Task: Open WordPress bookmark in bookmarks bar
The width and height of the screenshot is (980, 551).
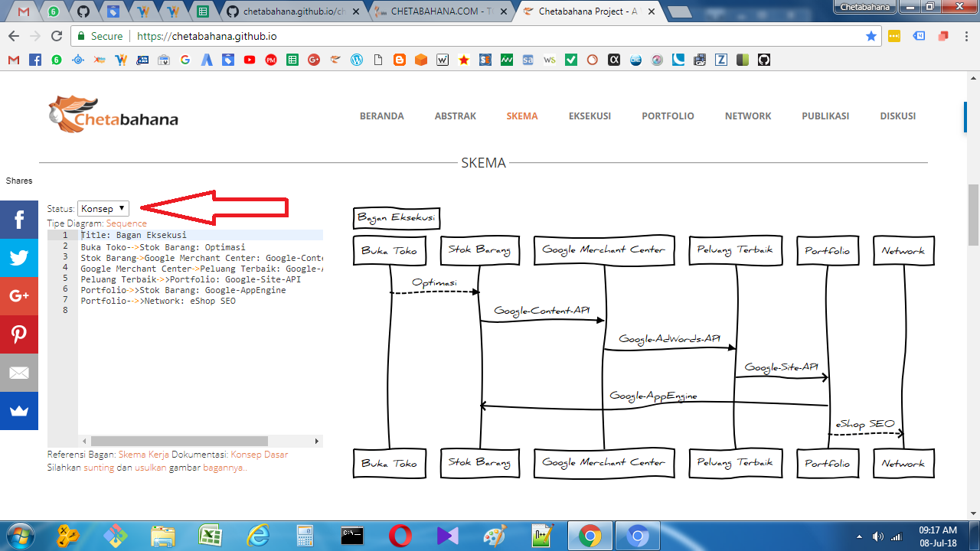Action: coord(357,60)
